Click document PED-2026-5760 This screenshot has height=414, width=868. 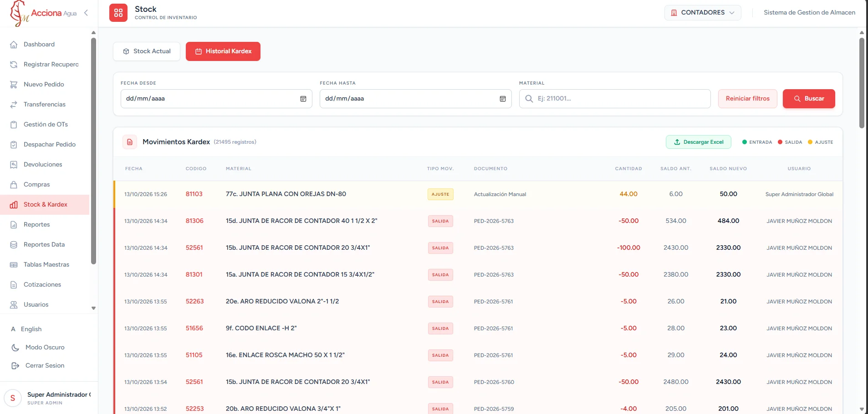[x=494, y=382]
